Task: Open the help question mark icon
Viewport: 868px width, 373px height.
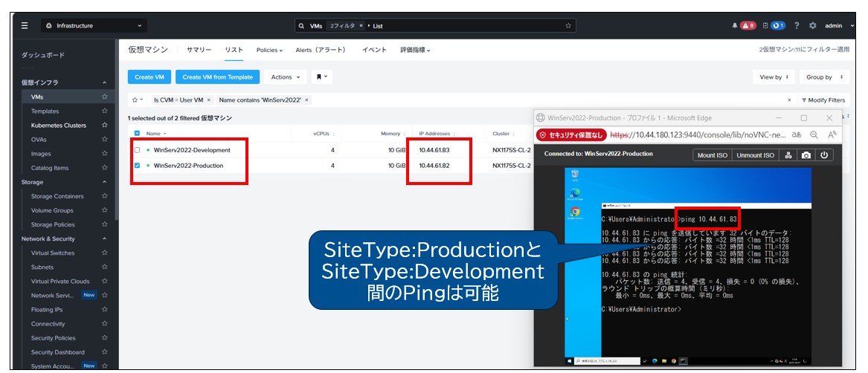Action: 797,25
